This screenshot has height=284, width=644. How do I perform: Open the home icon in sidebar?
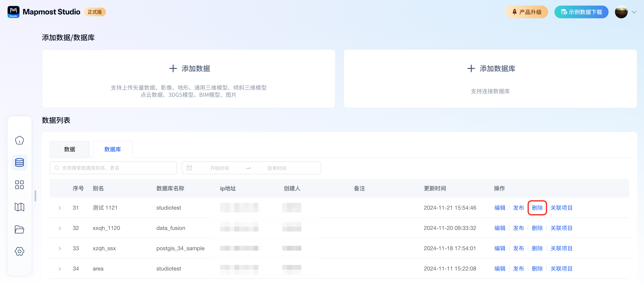click(x=19, y=140)
